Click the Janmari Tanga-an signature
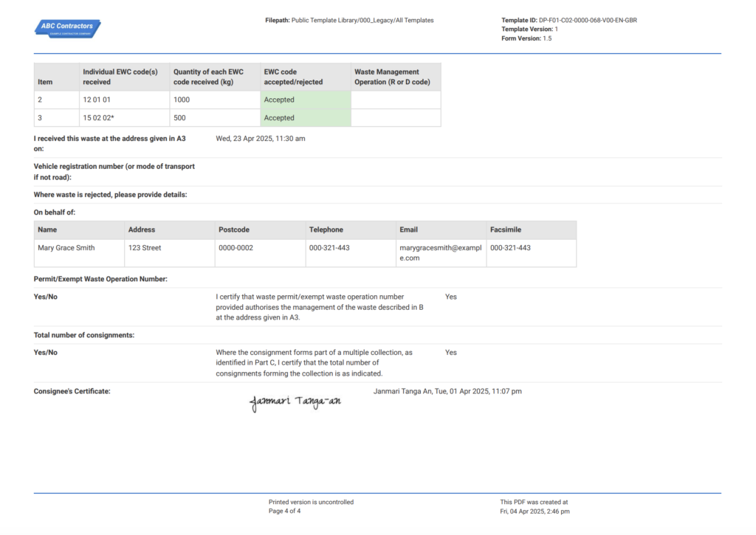756x535 pixels. [295, 402]
